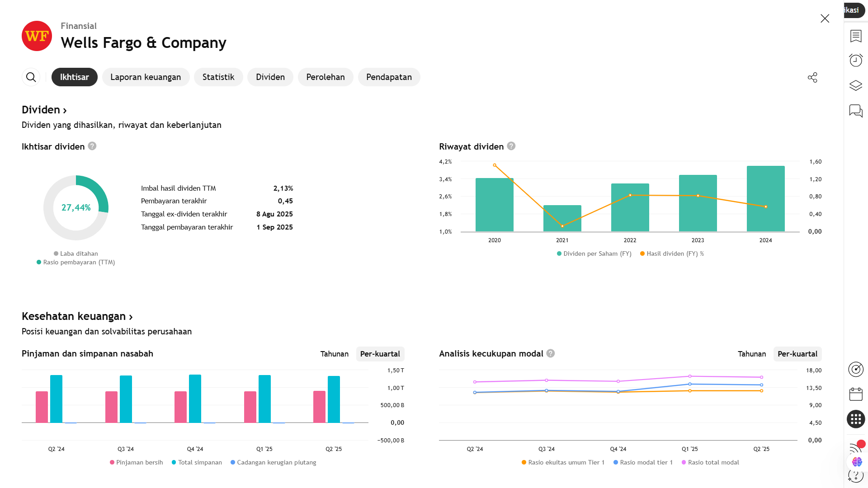Open the alerts alarm clock icon

[856, 60]
